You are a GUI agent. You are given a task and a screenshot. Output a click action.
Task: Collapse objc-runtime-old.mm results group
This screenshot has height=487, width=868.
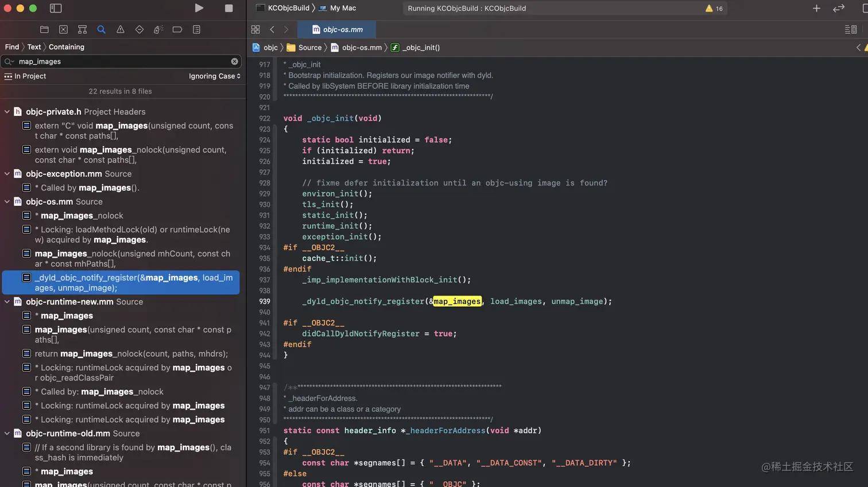[7, 434]
